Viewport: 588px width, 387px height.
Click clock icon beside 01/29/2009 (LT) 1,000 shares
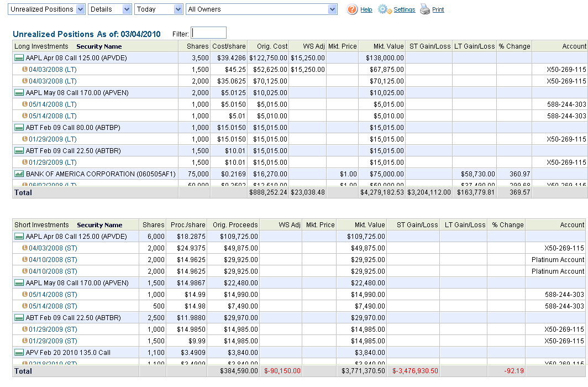pyautogui.click(x=25, y=139)
